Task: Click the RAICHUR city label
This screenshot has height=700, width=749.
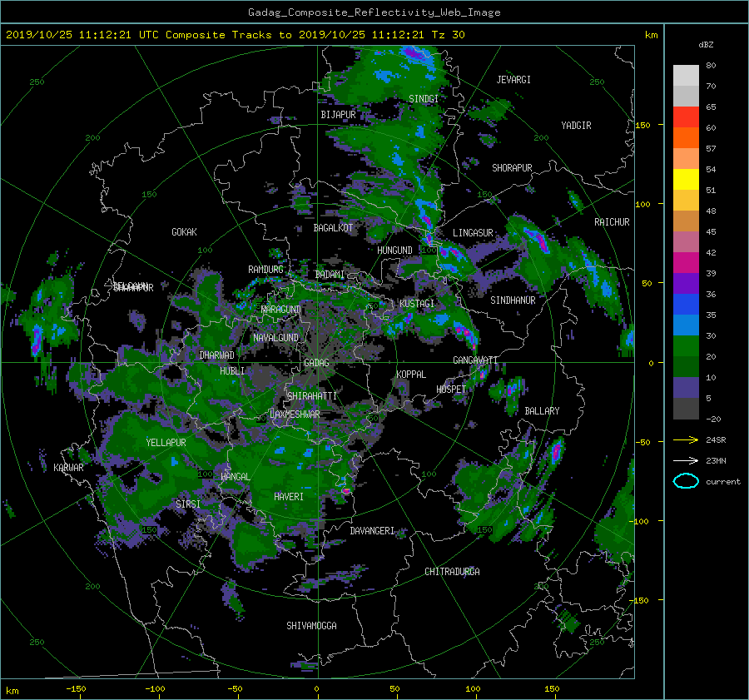Action: pyautogui.click(x=612, y=222)
